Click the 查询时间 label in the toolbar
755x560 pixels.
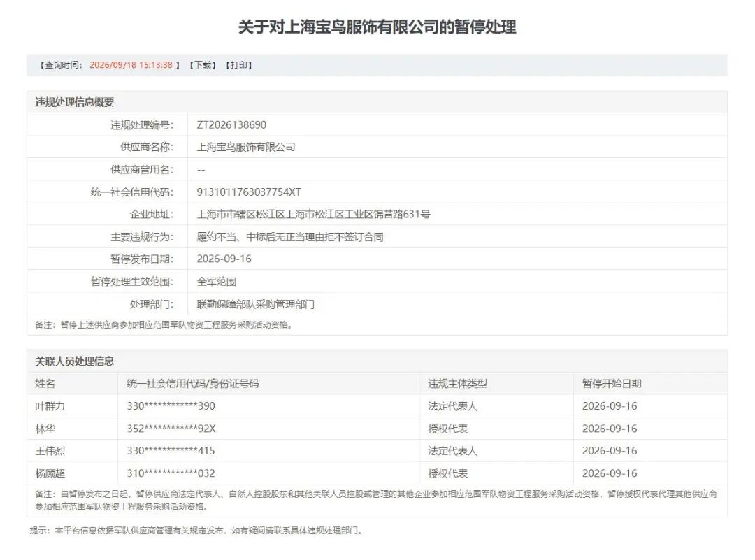pos(62,65)
